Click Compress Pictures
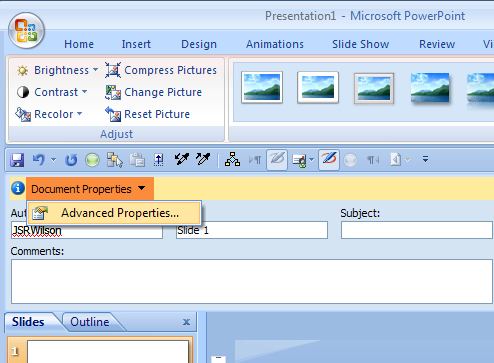The height and width of the screenshot is (363, 494). tap(161, 70)
